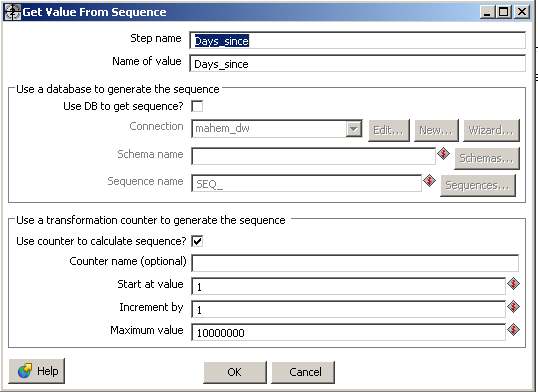Viewport: 538px width, 392px height.
Task: Click the Start at value field
Action: 348,286
